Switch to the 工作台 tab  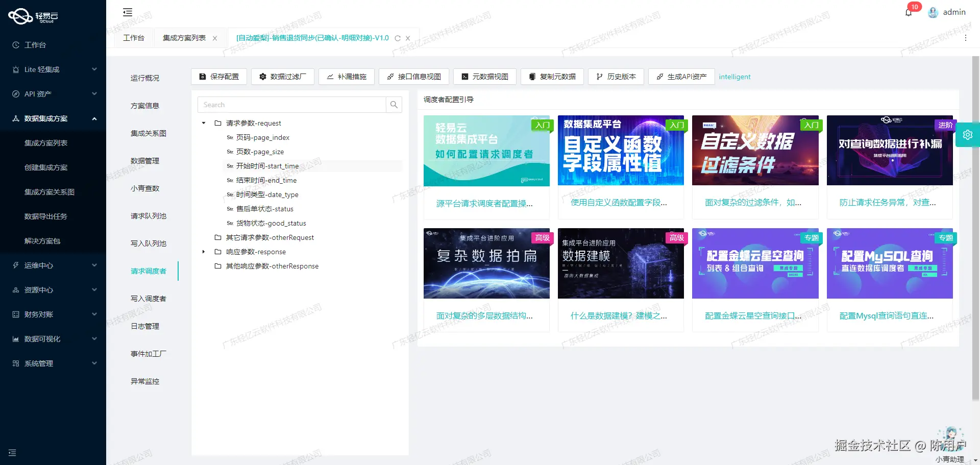[133, 37]
